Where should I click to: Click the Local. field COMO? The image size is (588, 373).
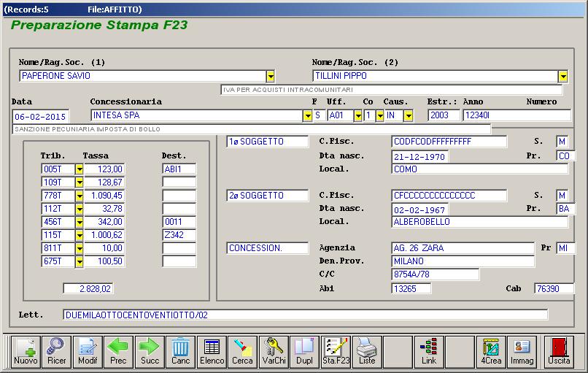479,169
